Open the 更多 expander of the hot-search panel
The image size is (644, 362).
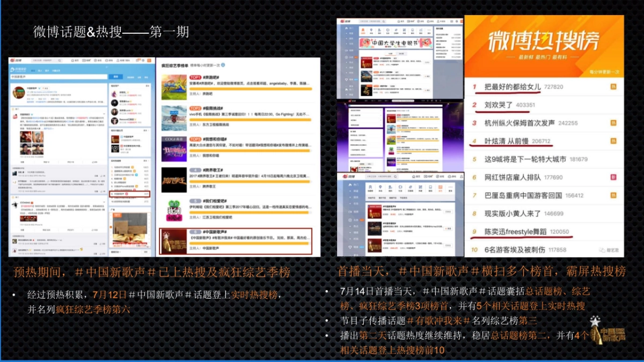[x=146, y=161]
